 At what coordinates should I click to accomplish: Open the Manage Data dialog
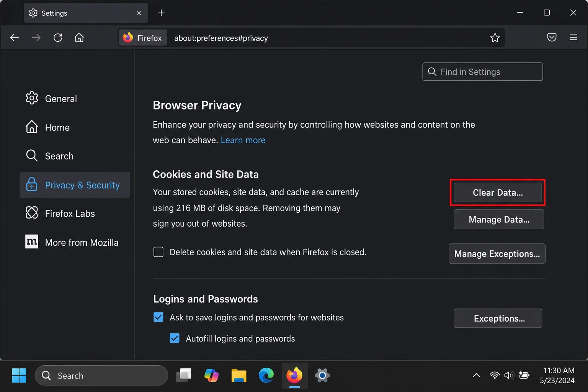[x=499, y=219]
